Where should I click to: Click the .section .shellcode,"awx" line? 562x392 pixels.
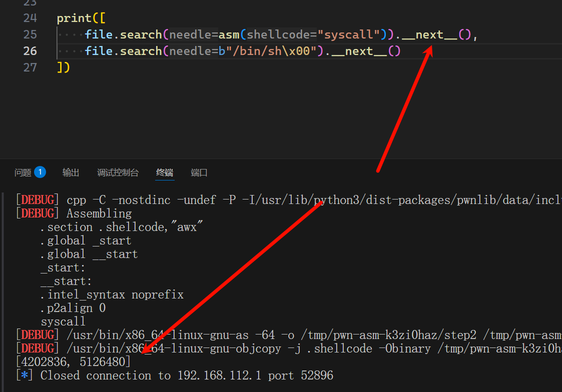(x=122, y=227)
